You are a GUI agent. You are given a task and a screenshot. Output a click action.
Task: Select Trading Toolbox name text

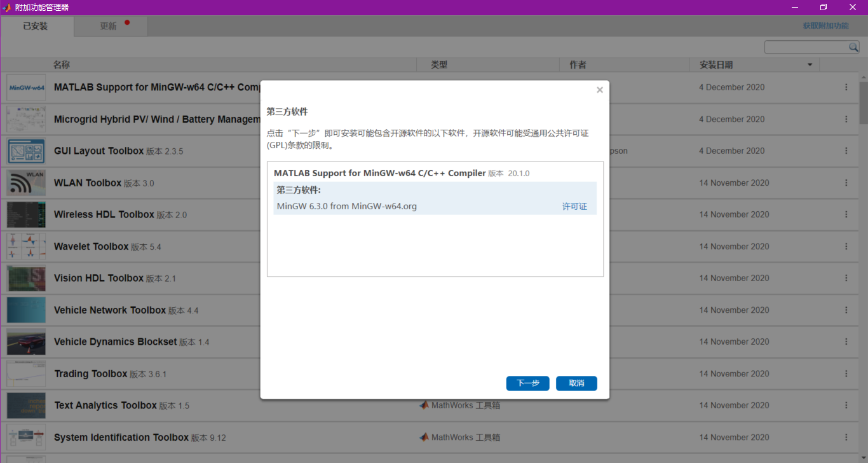click(x=91, y=373)
